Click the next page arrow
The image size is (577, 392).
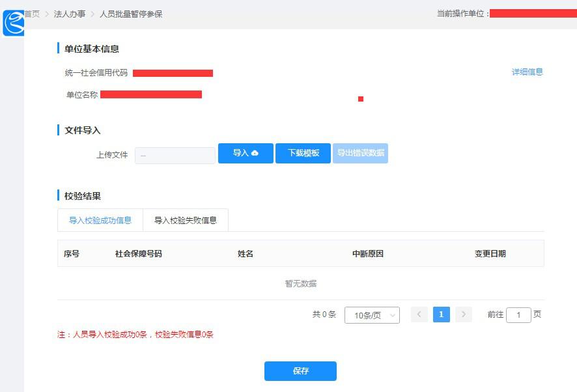coord(463,314)
